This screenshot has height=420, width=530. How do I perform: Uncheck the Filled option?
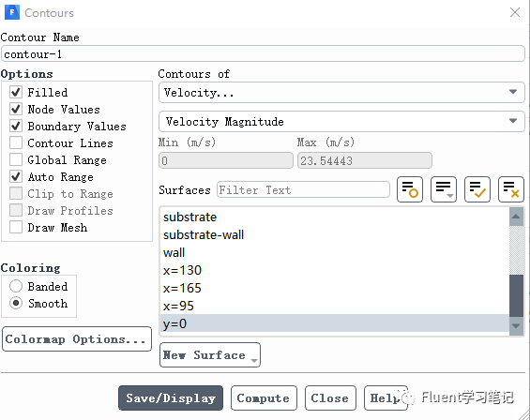click(16, 92)
